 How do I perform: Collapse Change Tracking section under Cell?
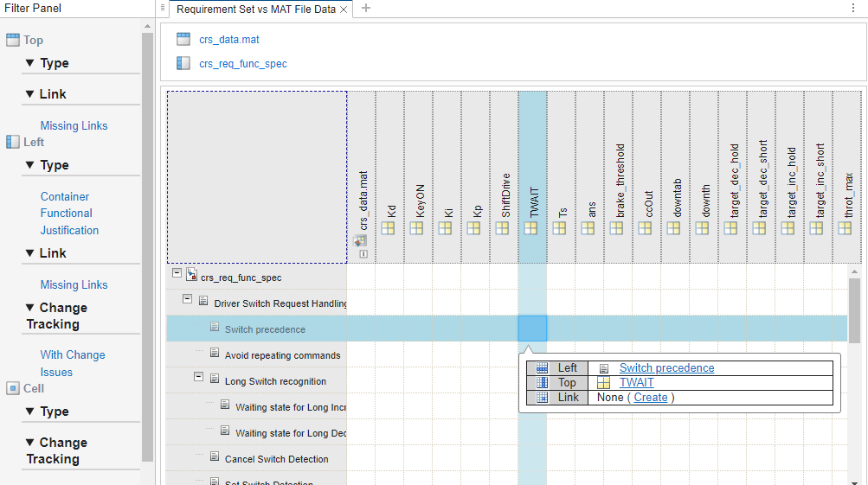30,443
